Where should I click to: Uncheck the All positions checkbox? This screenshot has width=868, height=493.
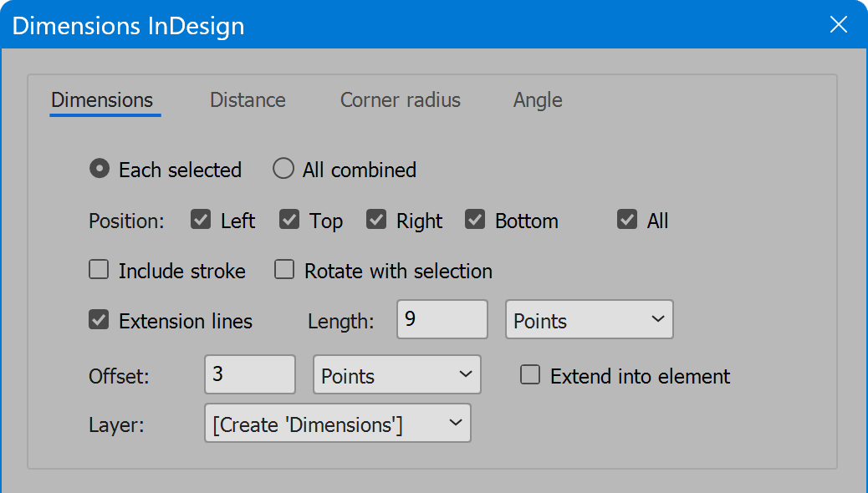pyautogui.click(x=627, y=219)
